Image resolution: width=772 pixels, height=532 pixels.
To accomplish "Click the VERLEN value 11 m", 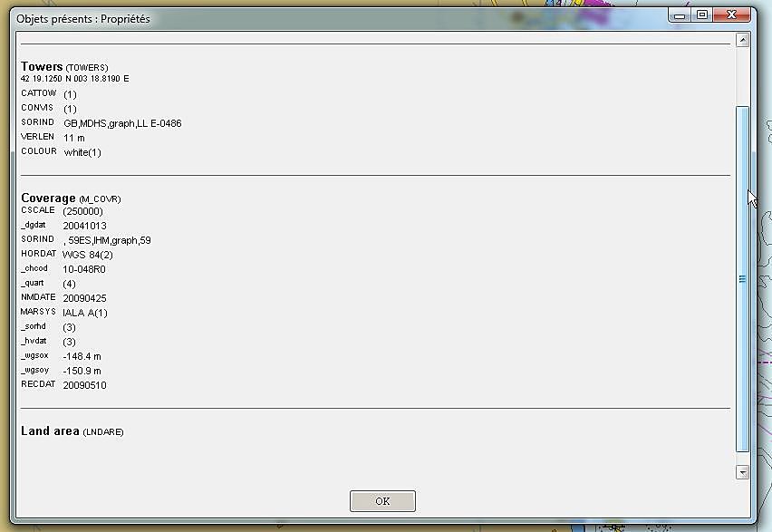I will [74, 138].
